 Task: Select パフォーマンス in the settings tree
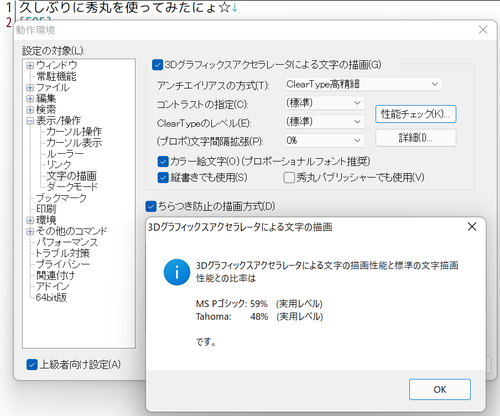[x=67, y=242]
